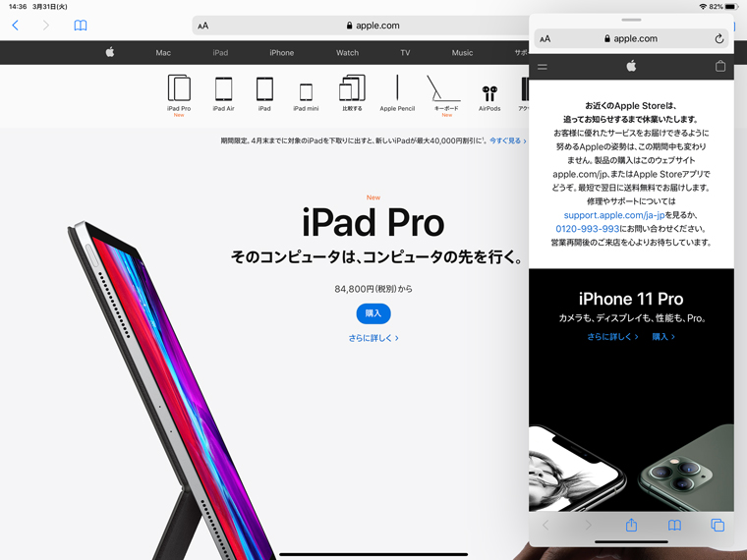The height and width of the screenshot is (560, 747).
Task: Tap the AA button in slide-over Safari
Action: tap(545, 39)
